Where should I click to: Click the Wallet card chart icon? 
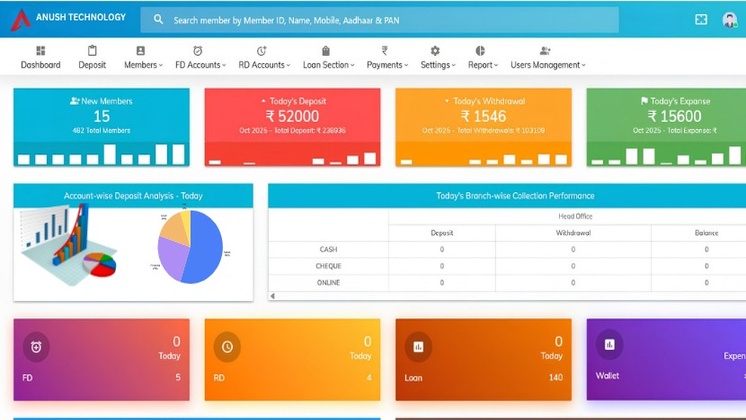609,344
